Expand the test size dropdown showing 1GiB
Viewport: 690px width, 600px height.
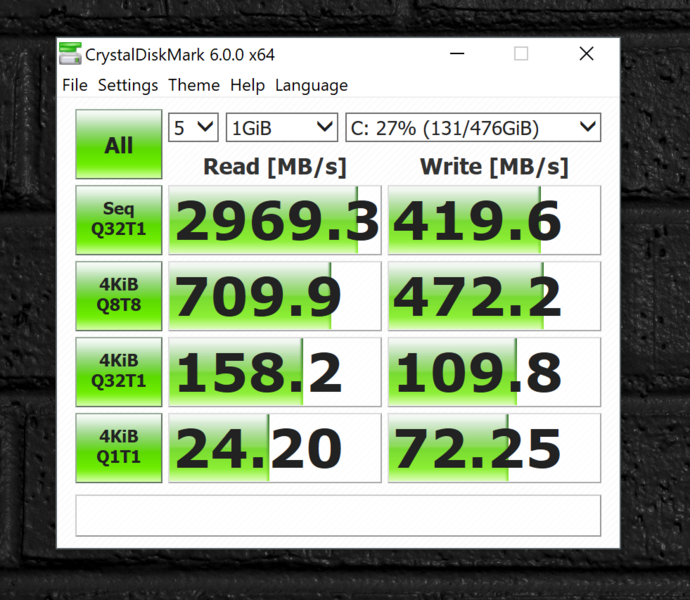(x=282, y=128)
